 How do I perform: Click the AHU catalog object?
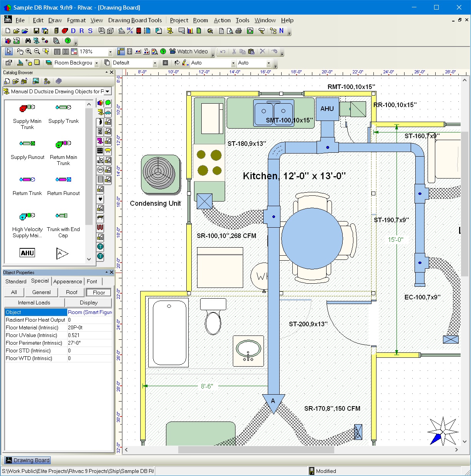click(27, 253)
